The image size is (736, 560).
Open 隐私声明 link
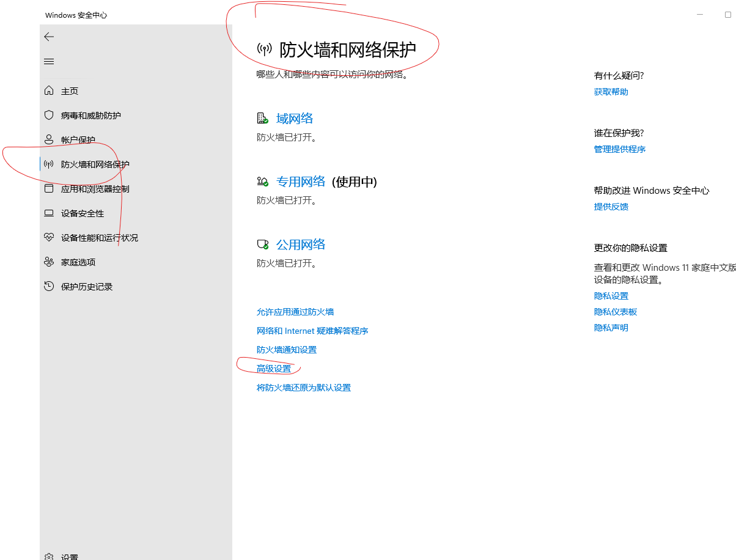611,328
